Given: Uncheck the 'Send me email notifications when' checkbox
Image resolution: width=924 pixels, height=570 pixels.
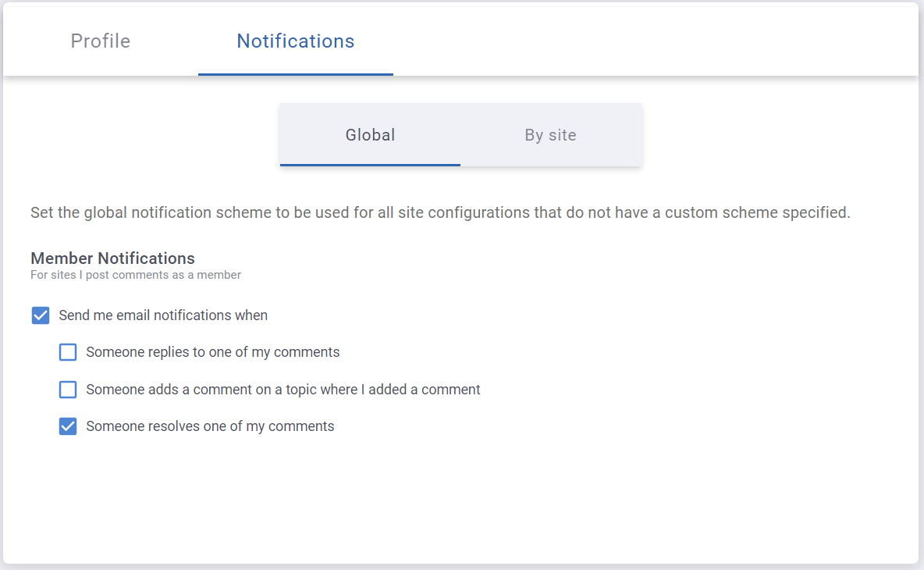Looking at the screenshot, I should tap(41, 315).
